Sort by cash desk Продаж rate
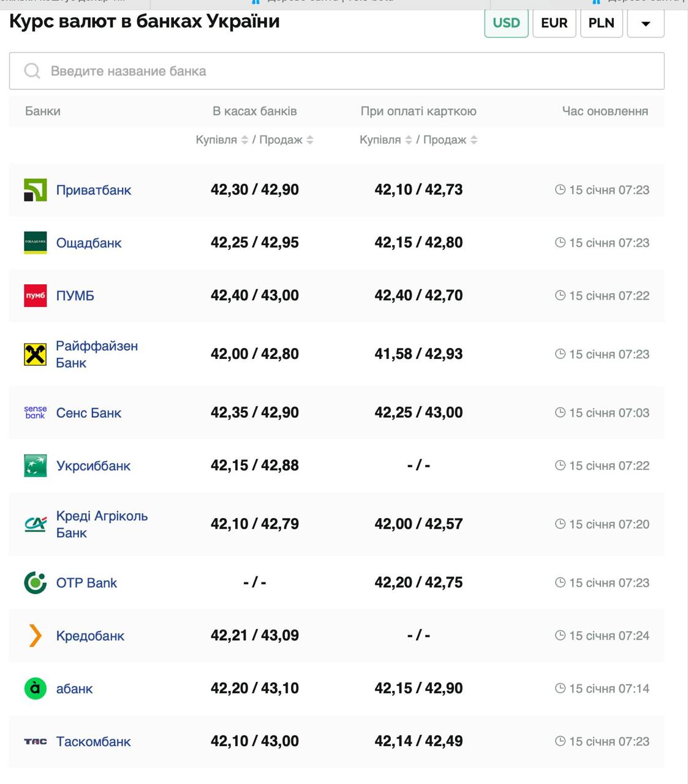Screen dimensions: 688x784 click(310, 140)
